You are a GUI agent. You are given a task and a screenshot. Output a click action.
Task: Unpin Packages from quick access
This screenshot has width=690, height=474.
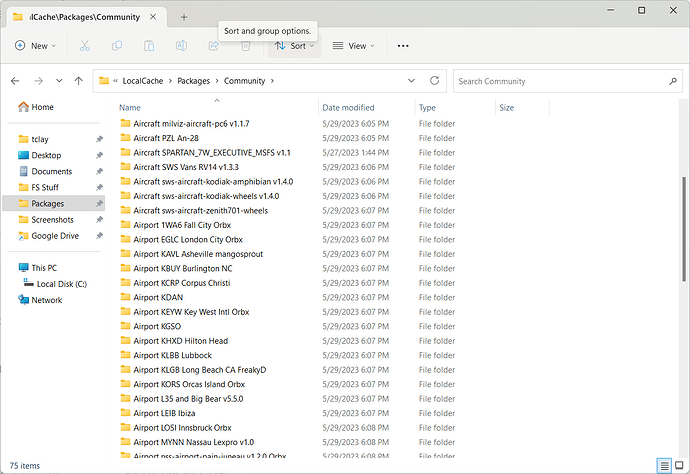[99, 203]
